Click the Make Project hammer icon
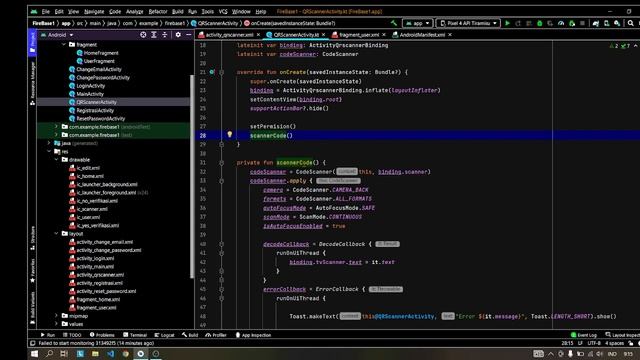 coord(394,23)
